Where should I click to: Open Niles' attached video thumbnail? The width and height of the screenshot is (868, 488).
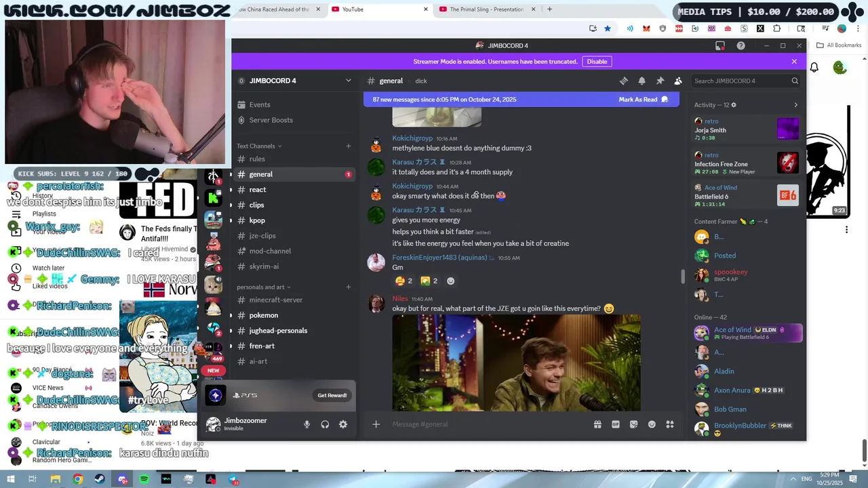coord(516,363)
